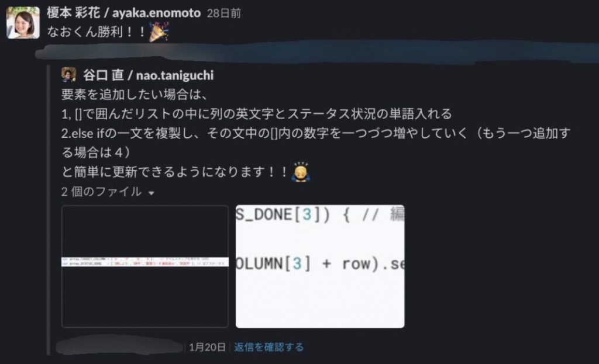Click the party popper emoji
The width and height of the screenshot is (599, 364).
[159, 32]
